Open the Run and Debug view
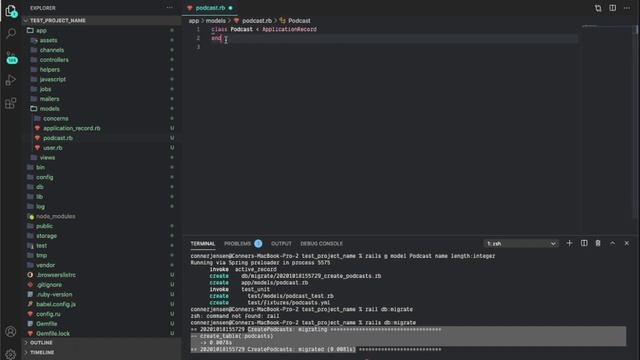 11,80
